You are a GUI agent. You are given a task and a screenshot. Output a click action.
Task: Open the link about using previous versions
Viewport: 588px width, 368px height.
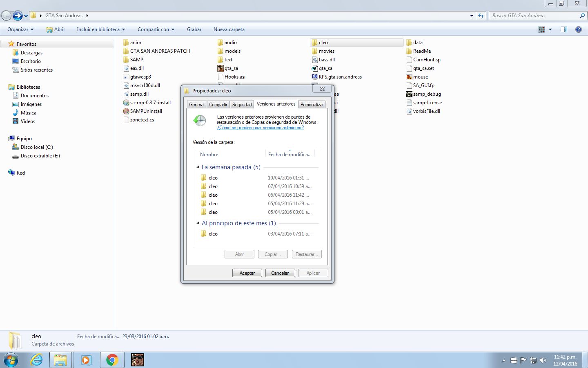tap(261, 128)
